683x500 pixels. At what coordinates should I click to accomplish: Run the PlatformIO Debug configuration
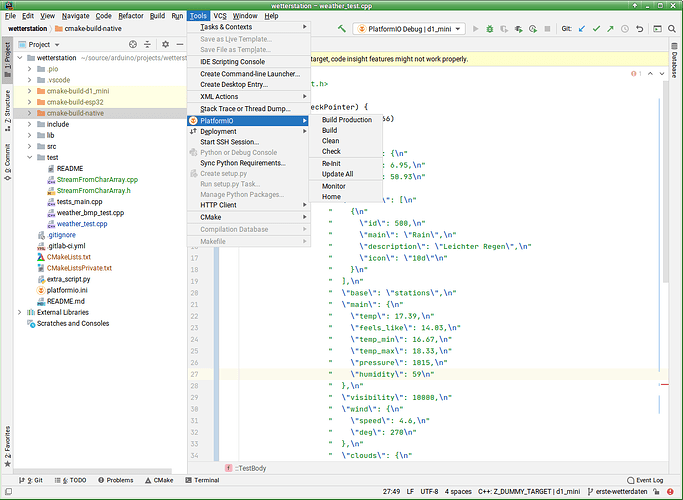click(x=476, y=29)
